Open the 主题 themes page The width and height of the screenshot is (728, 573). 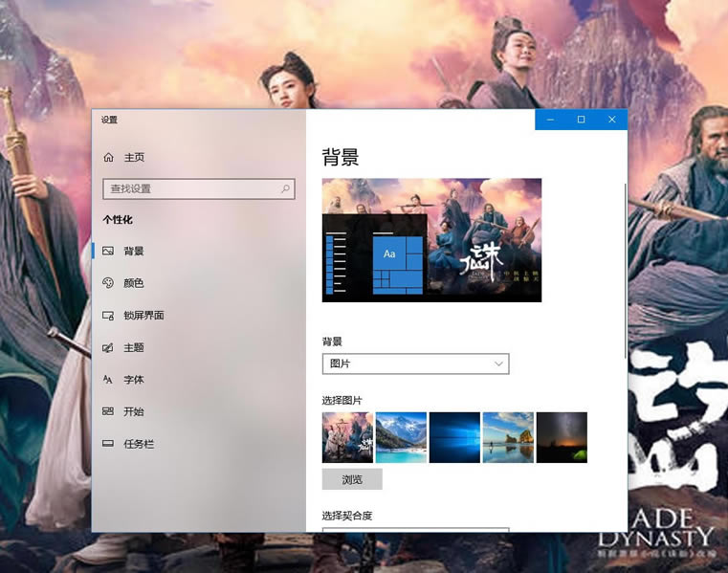(x=134, y=348)
